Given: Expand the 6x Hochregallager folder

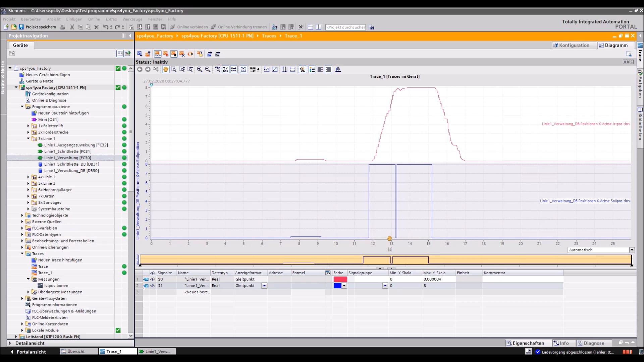Looking at the screenshot, I should point(28,190).
